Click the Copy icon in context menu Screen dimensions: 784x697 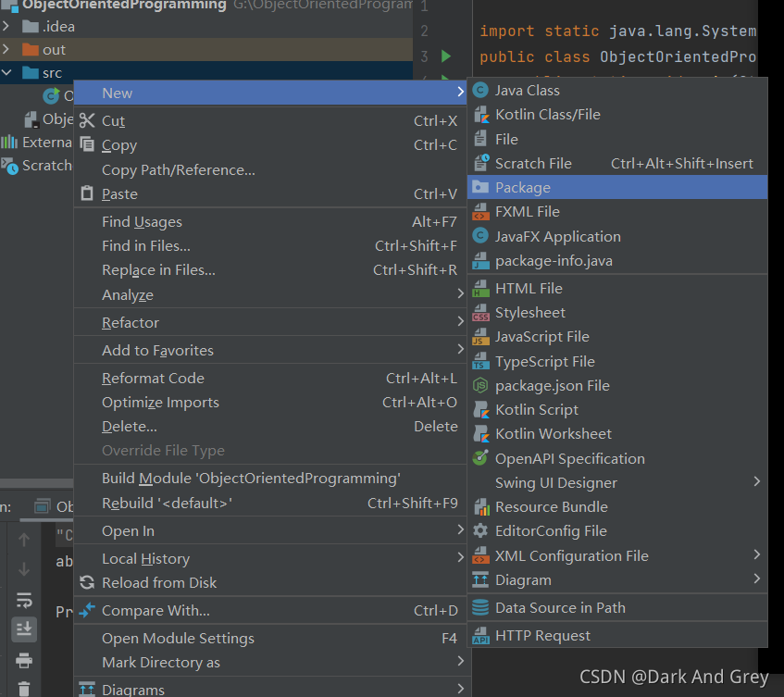click(x=87, y=144)
